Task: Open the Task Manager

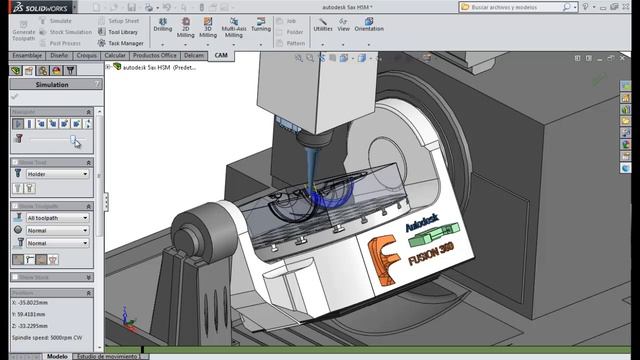Action: (x=121, y=43)
